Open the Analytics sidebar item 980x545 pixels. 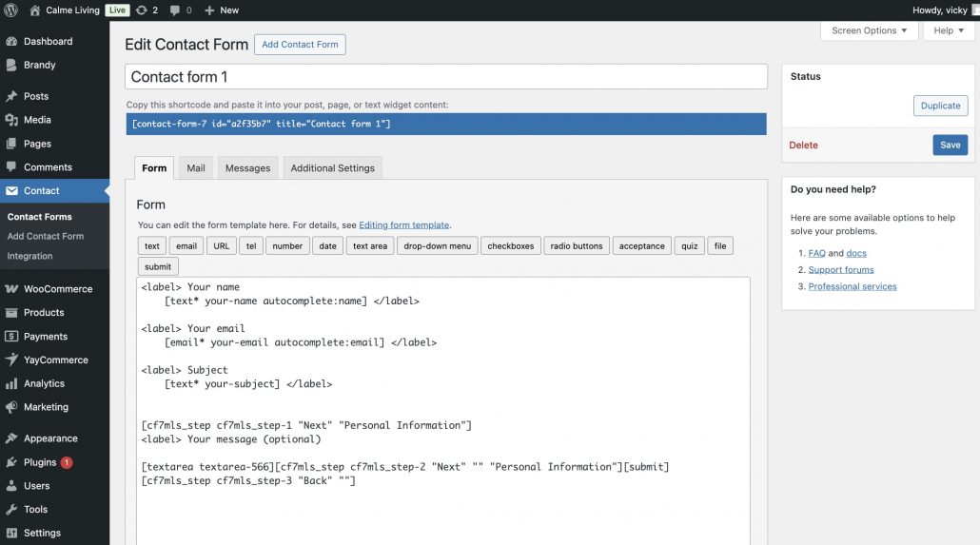44,383
